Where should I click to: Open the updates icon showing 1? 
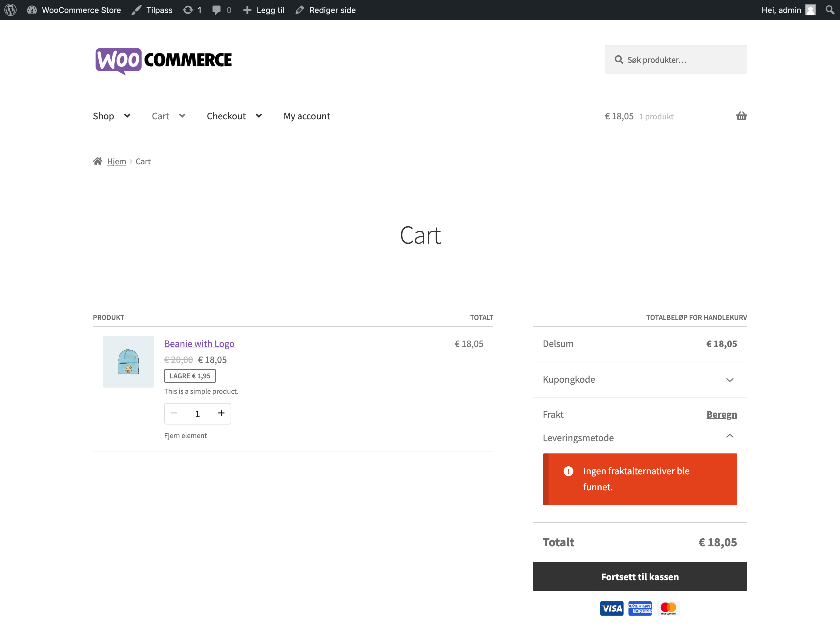[x=192, y=10]
